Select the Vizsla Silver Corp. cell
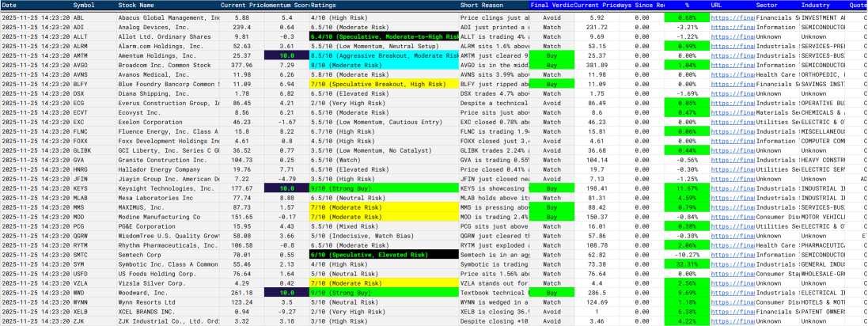 click(x=168, y=283)
